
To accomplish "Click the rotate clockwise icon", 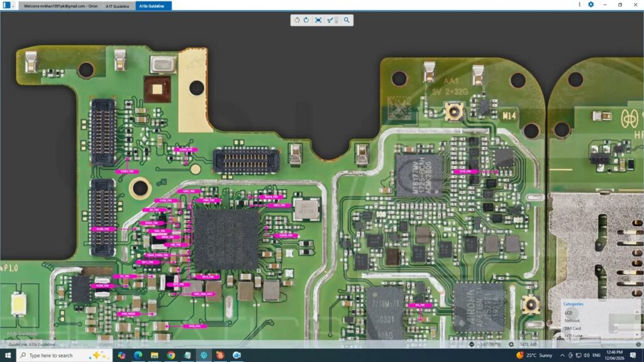I will click(x=306, y=20).
